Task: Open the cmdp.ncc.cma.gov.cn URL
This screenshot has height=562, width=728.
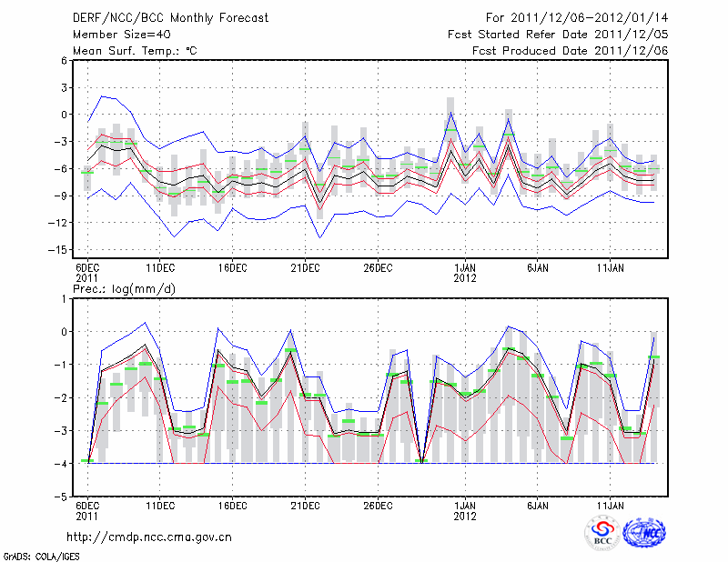Action: click(x=149, y=537)
